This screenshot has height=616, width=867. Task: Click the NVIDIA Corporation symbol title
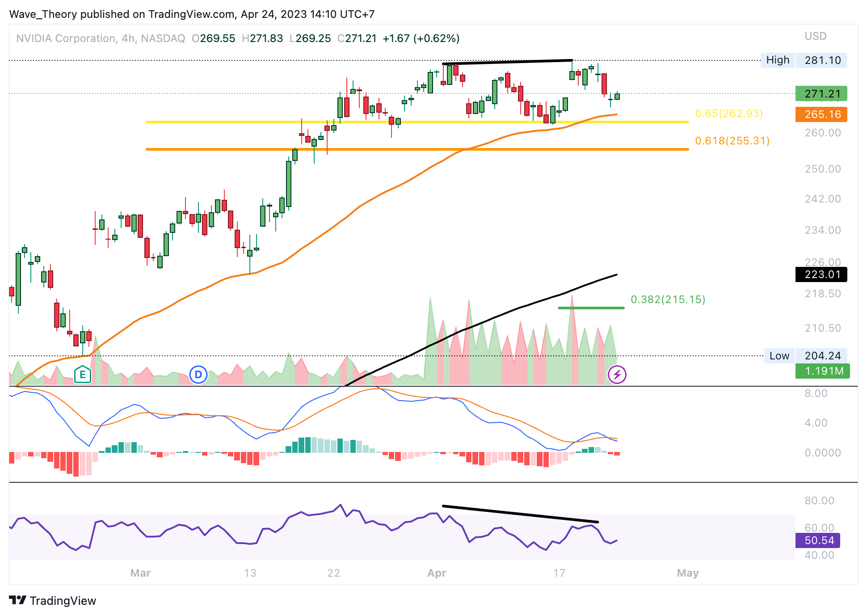tap(65, 38)
